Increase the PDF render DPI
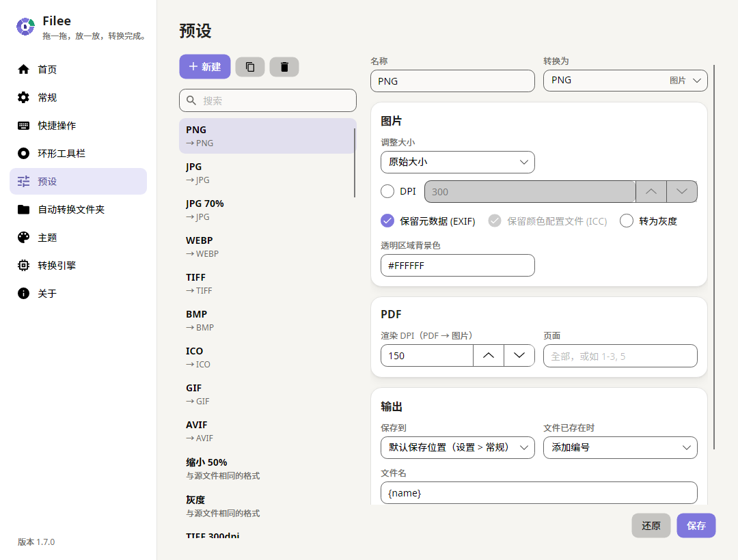This screenshot has height=560, width=738. coord(489,356)
